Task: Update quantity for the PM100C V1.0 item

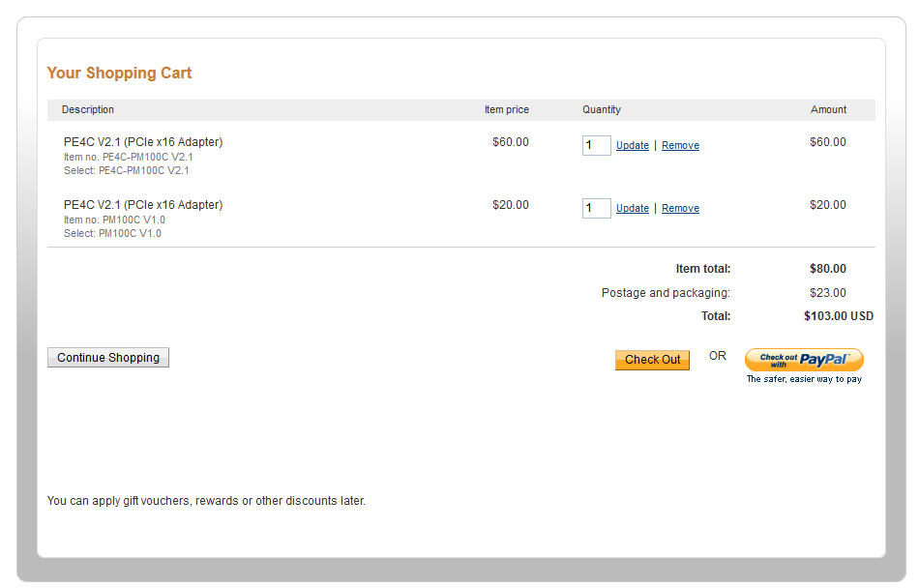Action: (x=633, y=208)
